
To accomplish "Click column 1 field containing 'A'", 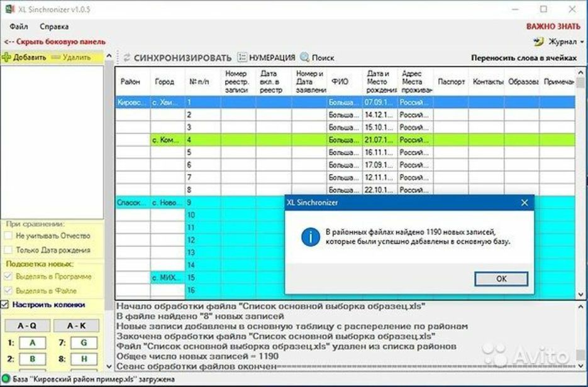I will pos(33,342).
